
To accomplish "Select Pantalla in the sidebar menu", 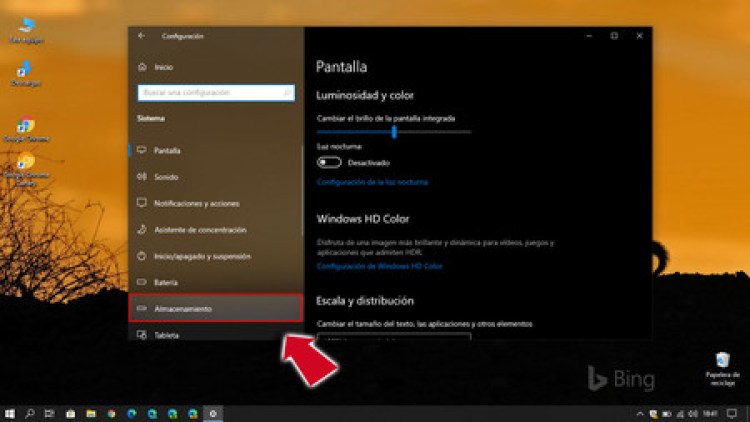I will tap(167, 150).
